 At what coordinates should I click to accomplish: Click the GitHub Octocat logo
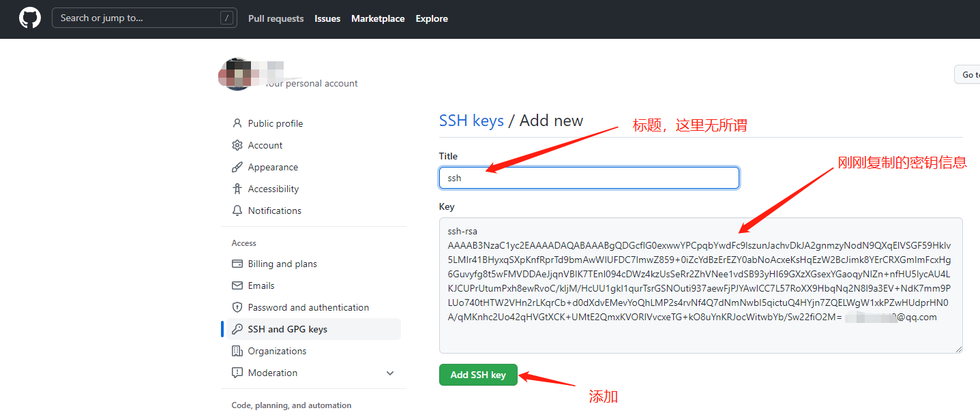(x=29, y=18)
